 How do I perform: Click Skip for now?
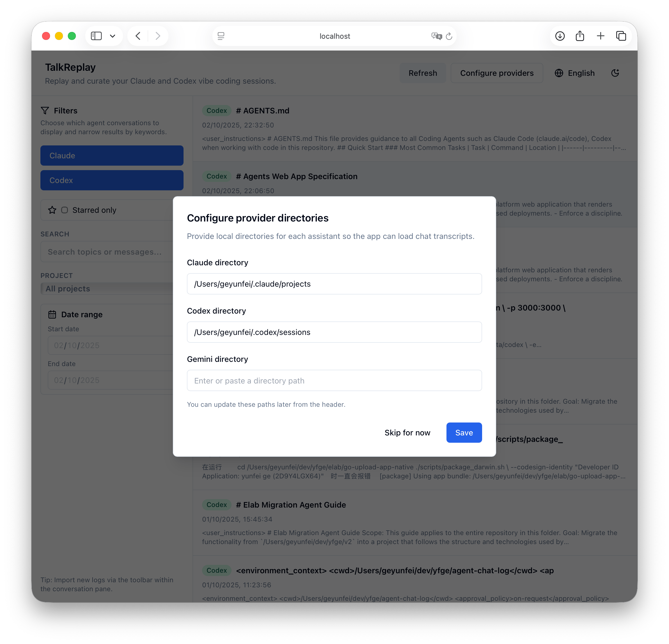pyautogui.click(x=407, y=433)
